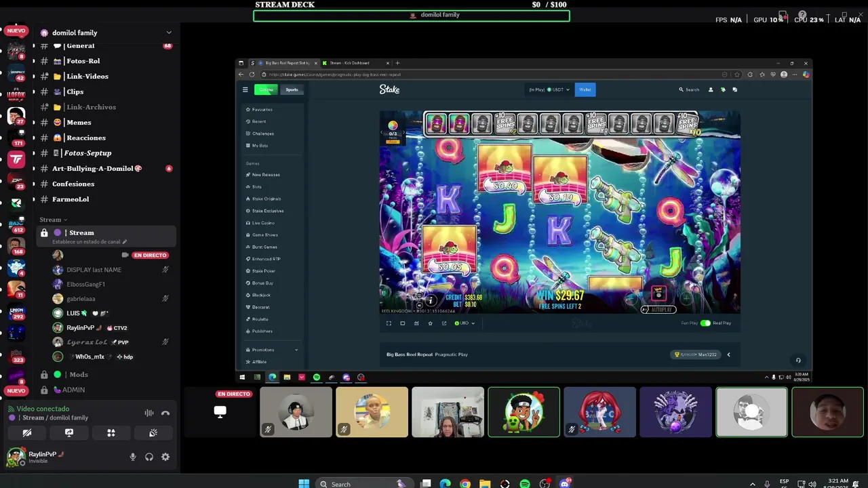Screen dimensions: 868x488
Task: Open the TF logo server icon
Action: click(x=16, y=160)
